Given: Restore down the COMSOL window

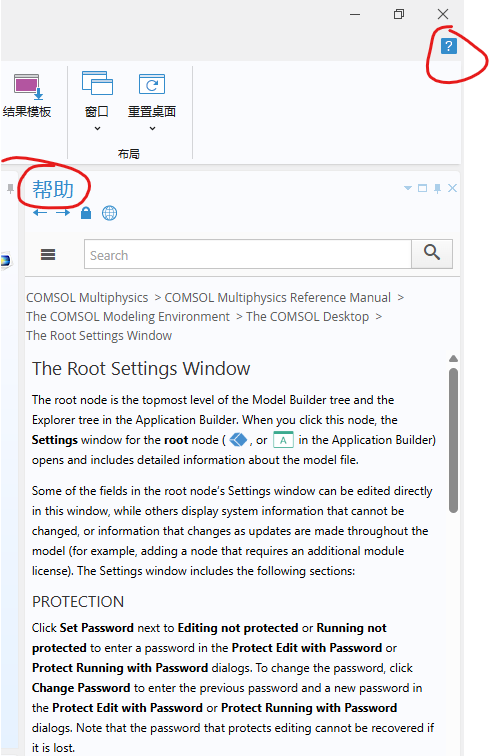Looking at the screenshot, I should pos(399,14).
